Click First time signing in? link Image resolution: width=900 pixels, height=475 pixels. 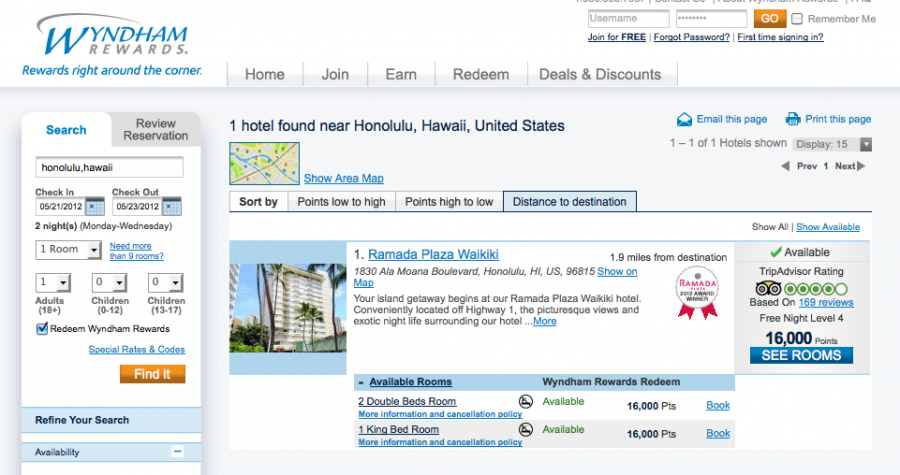click(x=780, y=37)
